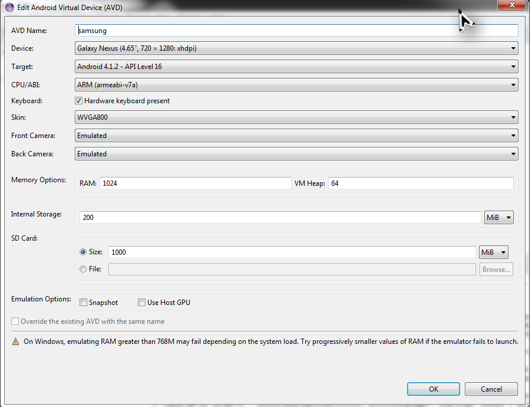Open the Front Camera dropdown
Image resolution: width=532 pixels, height=407 pixels.
pyautogui.click(x=513, y=135)
